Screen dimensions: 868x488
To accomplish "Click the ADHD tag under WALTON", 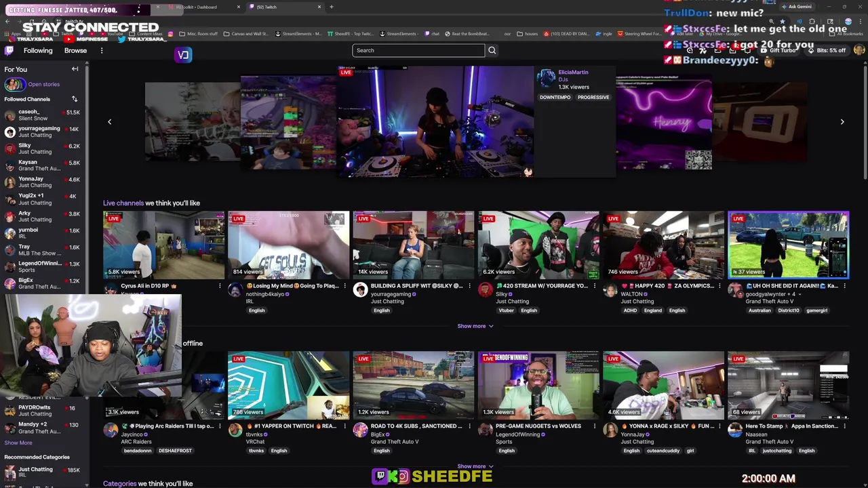I will (x=631, y=310).
